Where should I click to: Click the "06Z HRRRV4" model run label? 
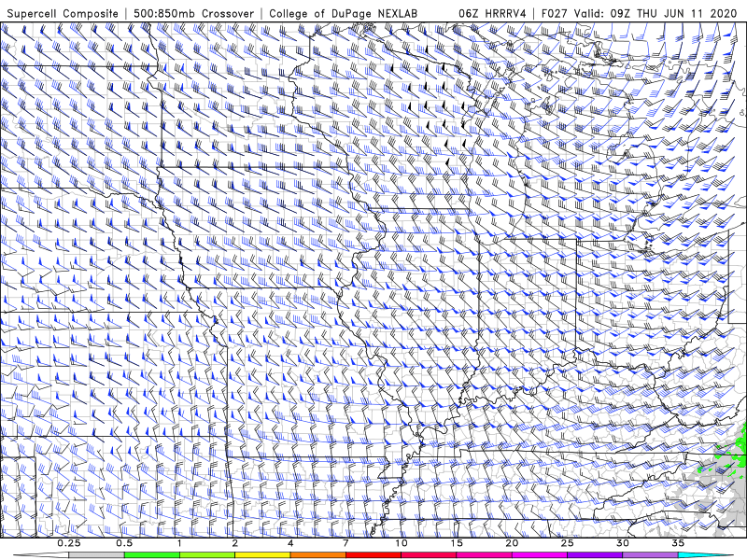pyautogui.click(x=492, y=13)
